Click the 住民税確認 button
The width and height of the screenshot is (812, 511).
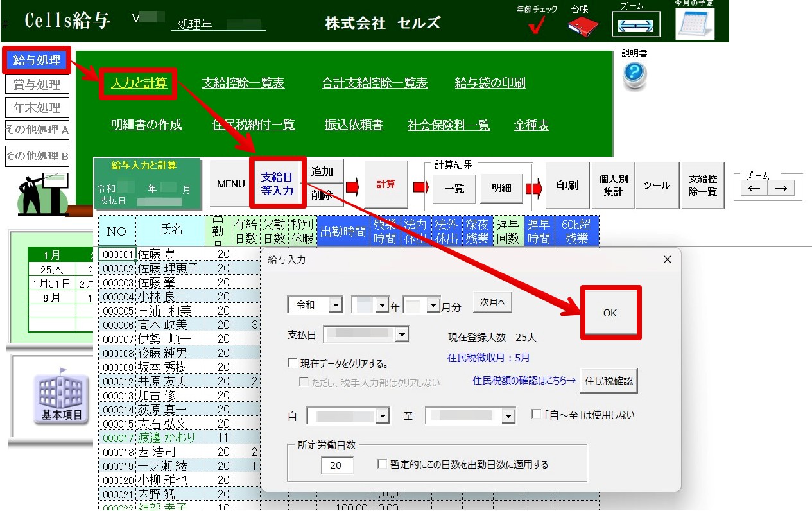(609, 381)
